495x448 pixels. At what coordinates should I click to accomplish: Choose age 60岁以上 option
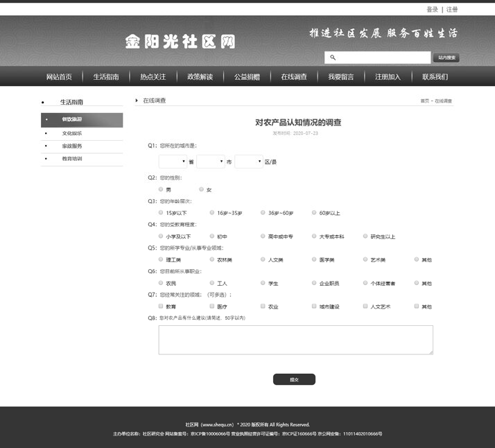(x=314, y=212)
